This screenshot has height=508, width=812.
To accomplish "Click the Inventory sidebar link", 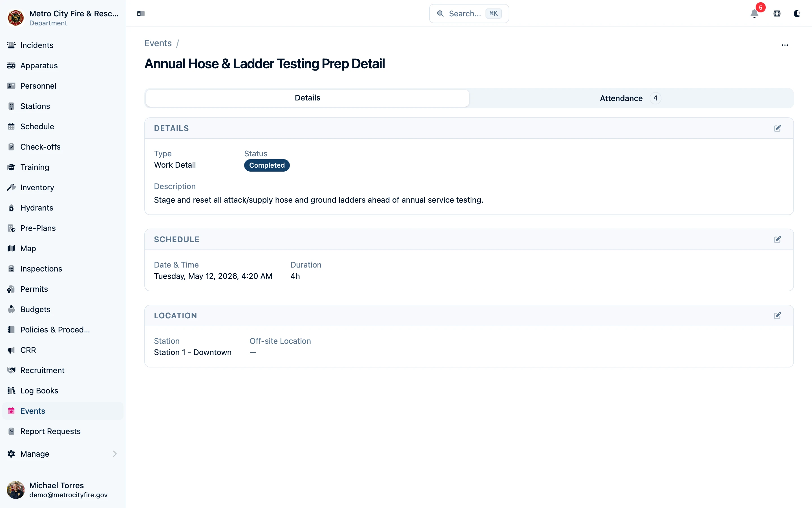I will (63, 187).
